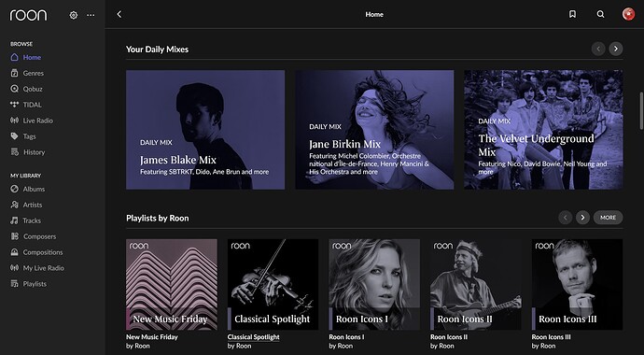The image size is (644, 355).
Task: Click underlined Classical Spotlight title link
Action: click(254, 337)
